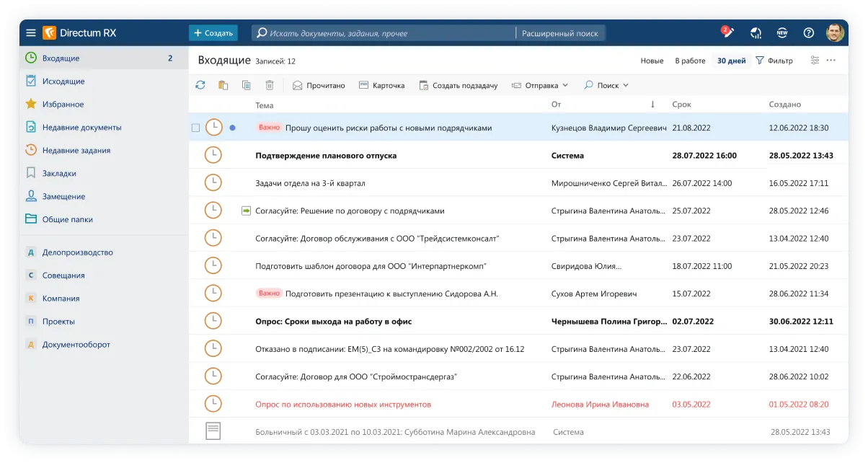Click the trash delete icon in toolbar

pos(270,85)
